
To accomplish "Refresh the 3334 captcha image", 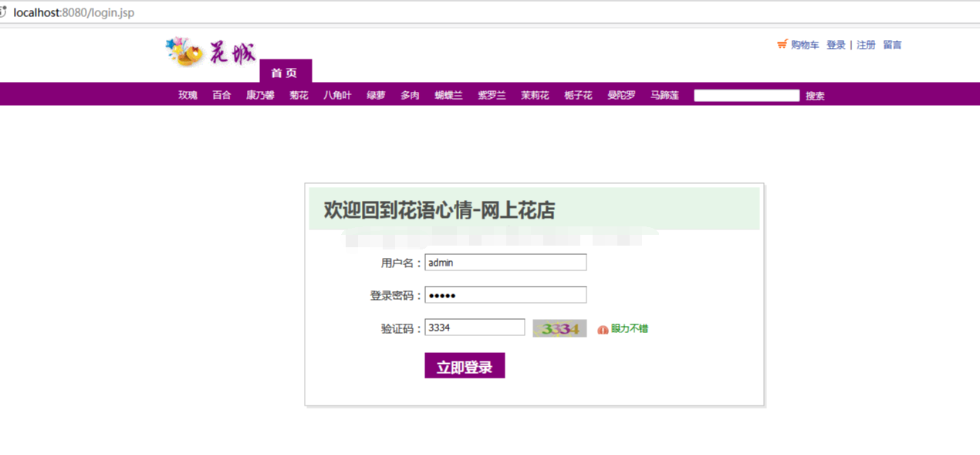I will point(559,328).
